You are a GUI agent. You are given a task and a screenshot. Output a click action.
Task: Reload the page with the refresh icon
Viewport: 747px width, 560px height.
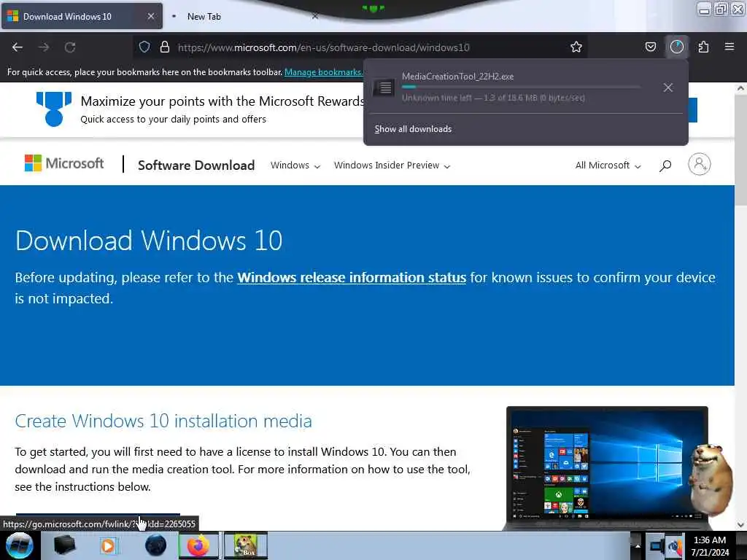pos(70,47)
